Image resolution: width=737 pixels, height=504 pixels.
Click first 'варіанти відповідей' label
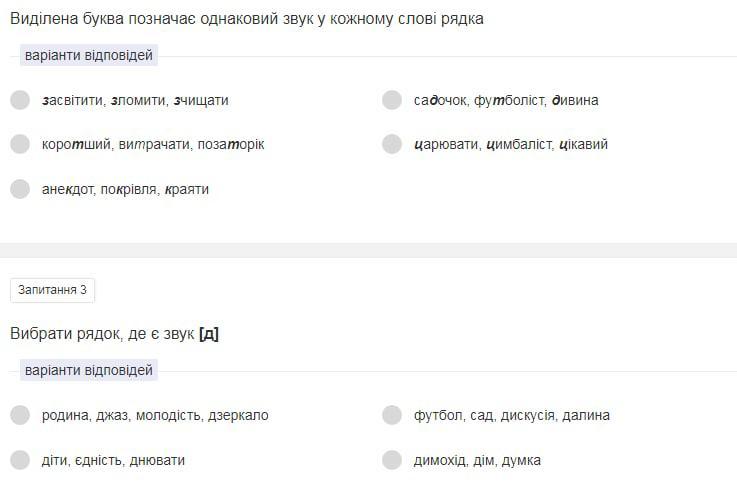[88, 55]
